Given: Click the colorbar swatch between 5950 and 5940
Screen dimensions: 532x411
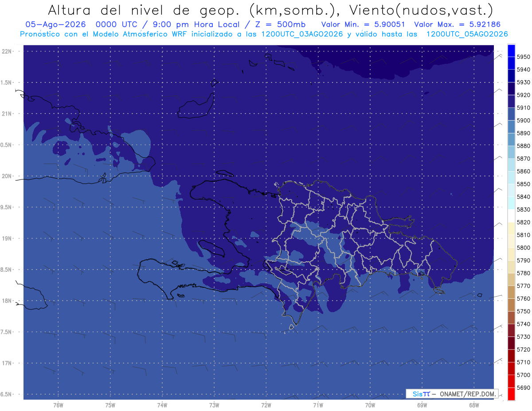Looking at the screenshot, I should coord(511,63).
